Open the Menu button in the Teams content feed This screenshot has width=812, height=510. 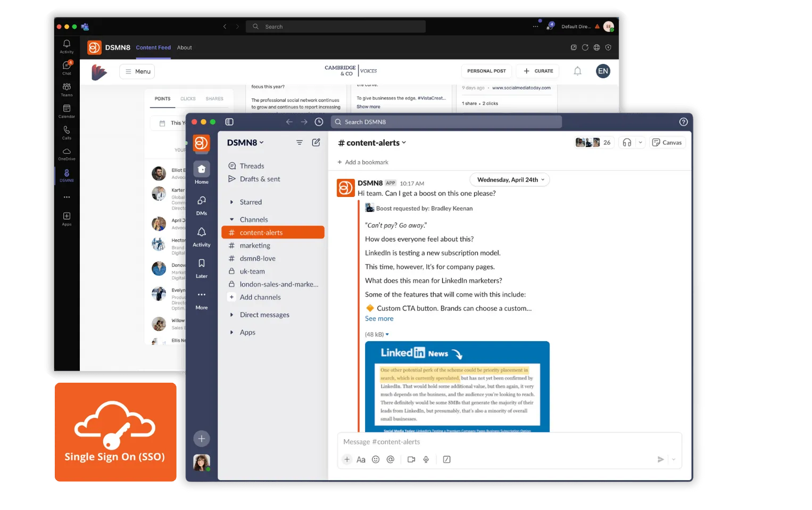coord(137,71)
